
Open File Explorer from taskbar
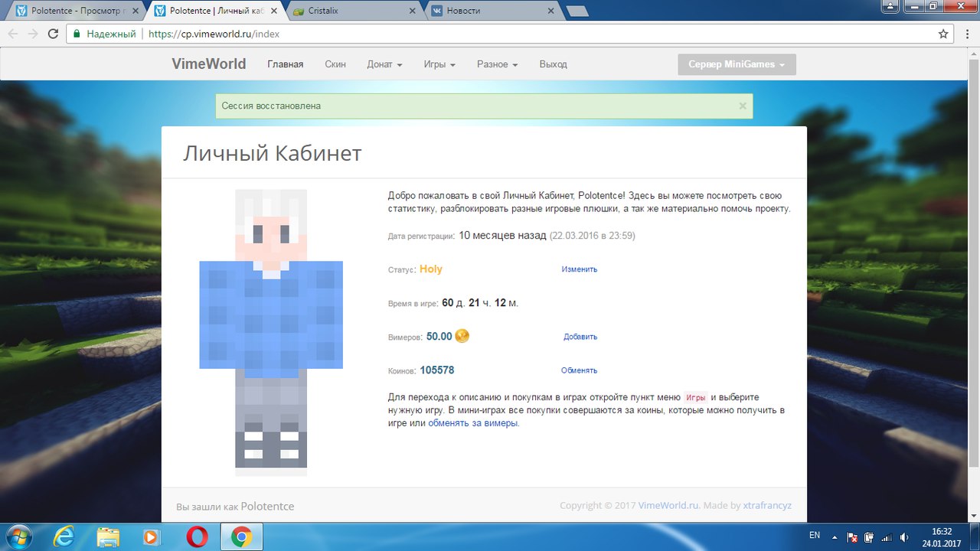pyautogui.click(x=109, y=537)
